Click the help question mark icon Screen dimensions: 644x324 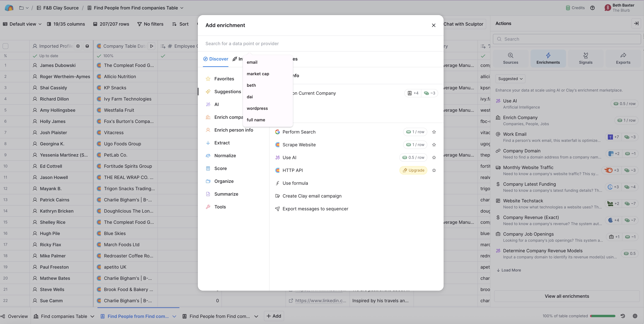click(592, 8)
